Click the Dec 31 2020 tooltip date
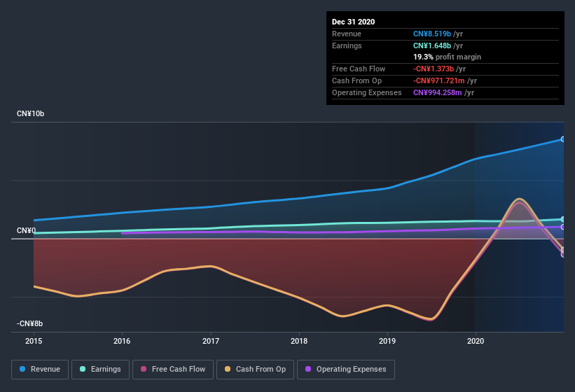 click(353, 22)
